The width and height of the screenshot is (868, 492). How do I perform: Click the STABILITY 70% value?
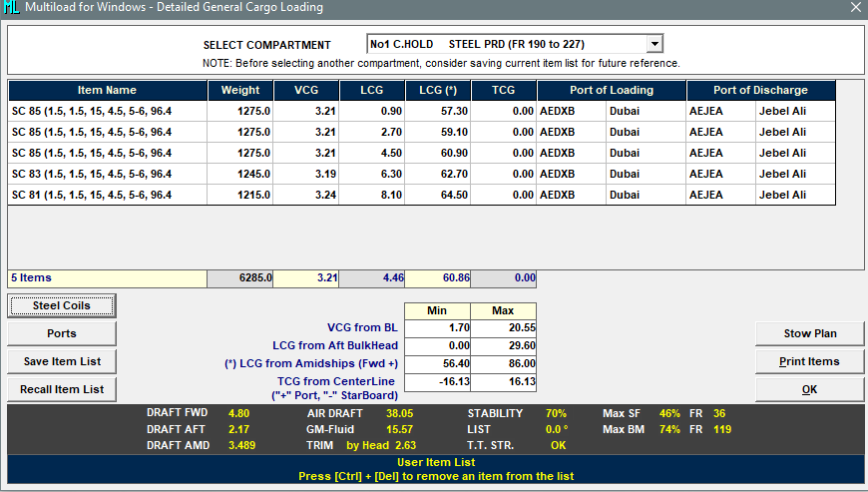coord(556,413)
